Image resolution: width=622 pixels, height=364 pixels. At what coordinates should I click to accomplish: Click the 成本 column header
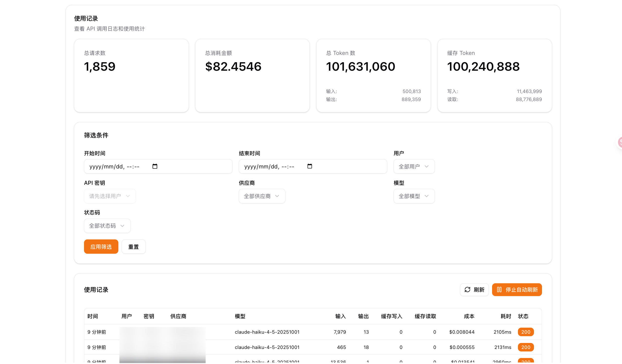point(469,316)
